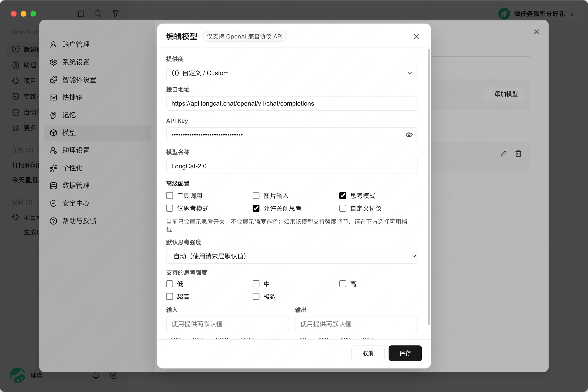Click the rocket rewards icon
The height and width of the screenshot is (392, 588).
pyautogui.click(x=504, y=14)
